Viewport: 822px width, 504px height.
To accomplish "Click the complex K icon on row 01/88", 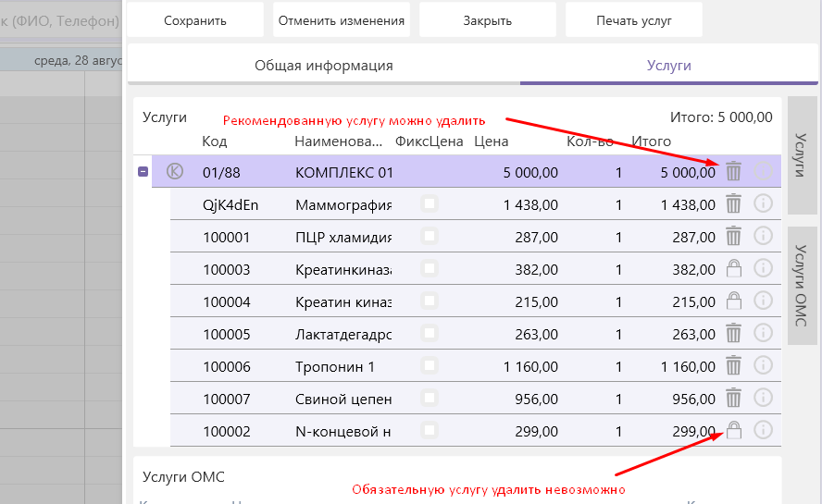I will tap(175, 171).
